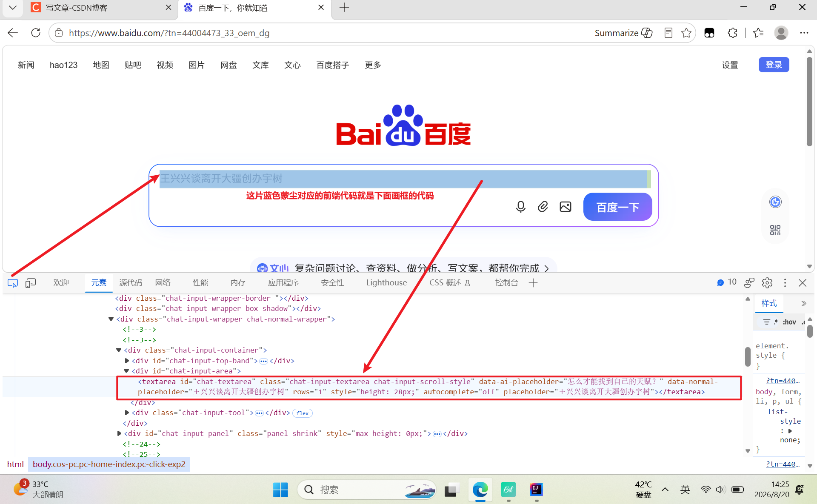Expand the chat-input-panel div node
Viewport: 817px width, 504px height.
(119, 433)
